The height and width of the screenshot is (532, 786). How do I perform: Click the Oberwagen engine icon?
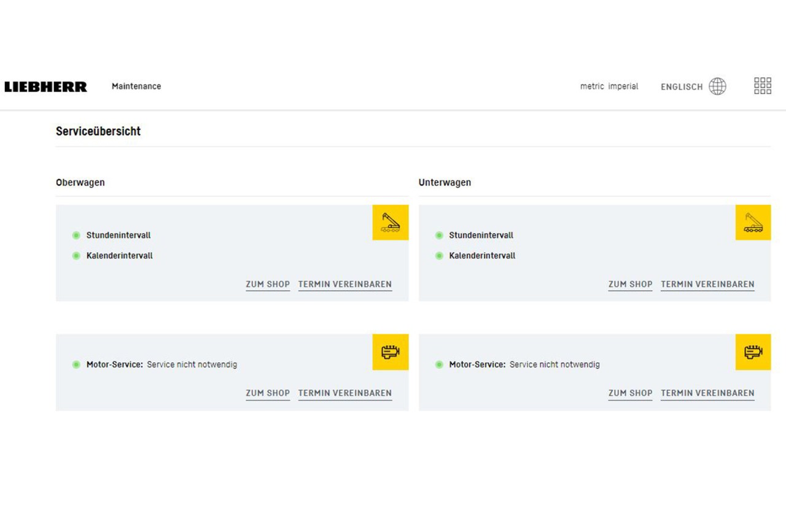click(x=391, y=352)
